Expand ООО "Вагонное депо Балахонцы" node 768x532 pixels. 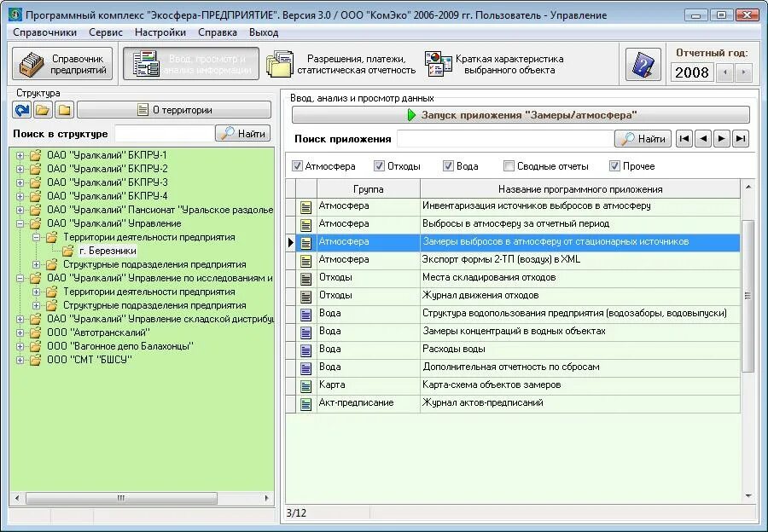click(20, 346)
